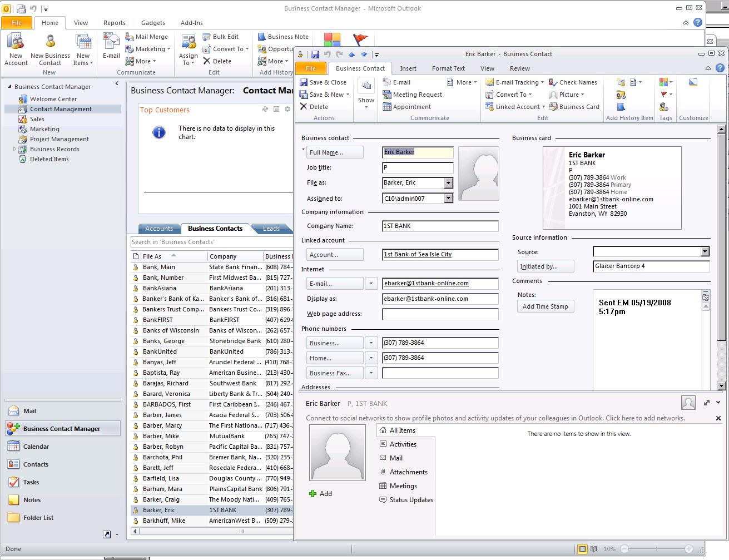
Task: Open the Calendar navigation pane
Action: (x=36, y=447)
